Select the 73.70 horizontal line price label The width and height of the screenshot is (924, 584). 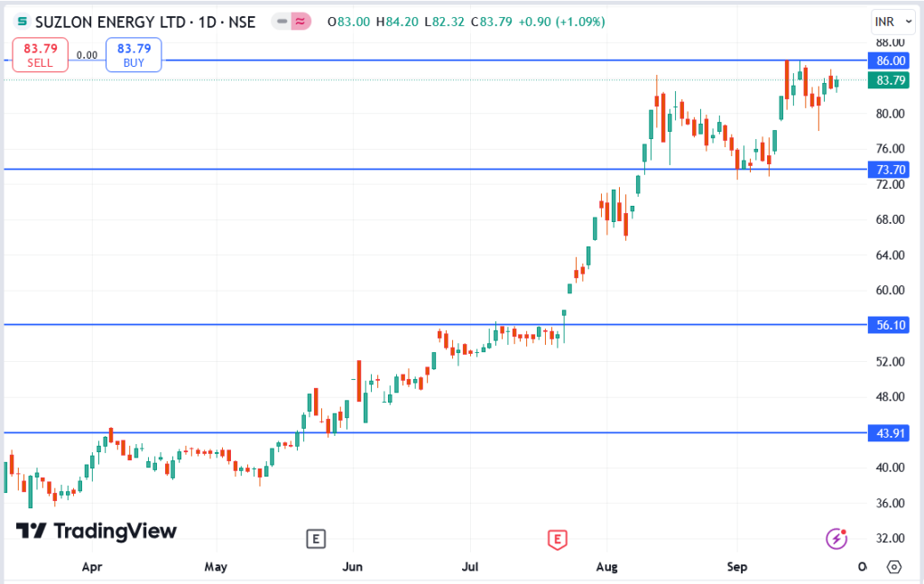(889, 170)
